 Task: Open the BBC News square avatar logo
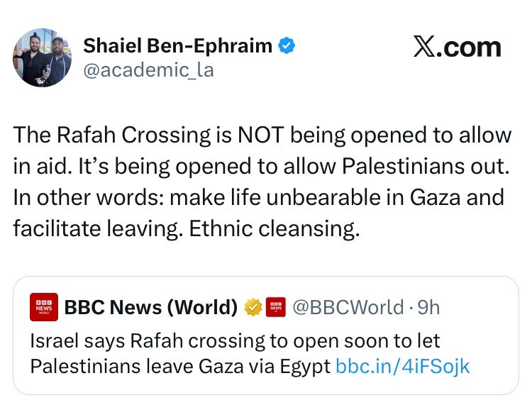[x=43, y=307]
